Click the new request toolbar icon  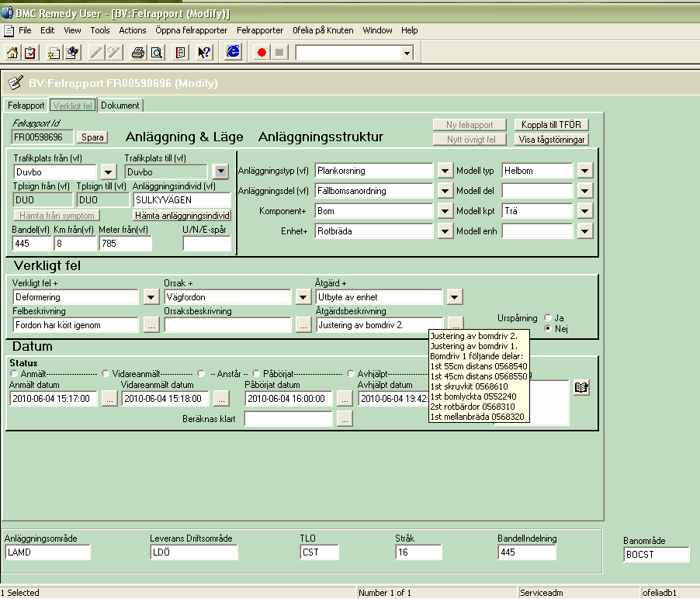(x=54, y=53)
